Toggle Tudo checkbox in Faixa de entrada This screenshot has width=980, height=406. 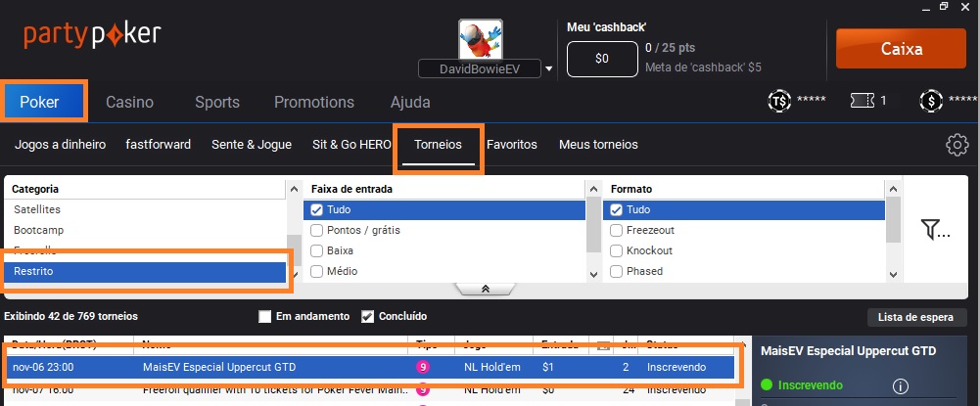point(316,210)
